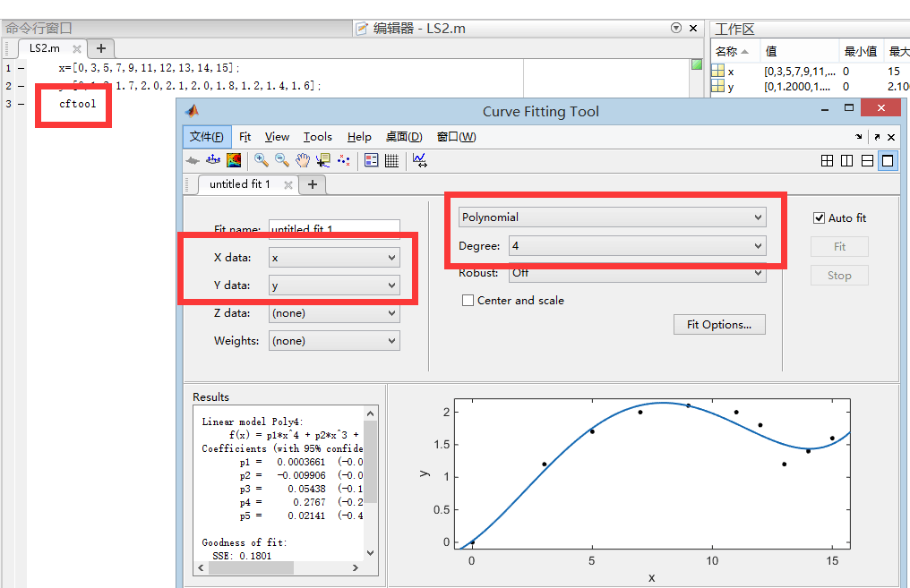Image resolution: width=910 pixels, height=588 pixels.
Task: Activate the Pan tool
Action: pos(303,160)
